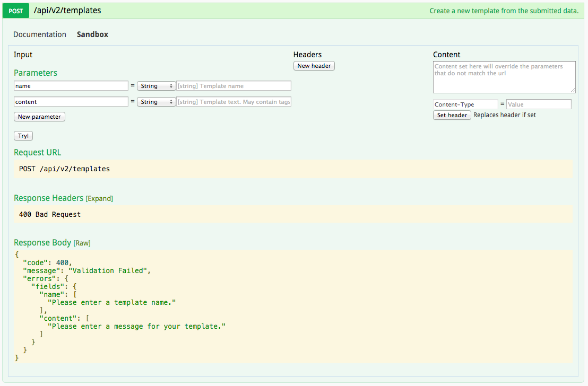Click the Try! button
The height and width of the screenshot is (386, 588).
pos(23,136)
